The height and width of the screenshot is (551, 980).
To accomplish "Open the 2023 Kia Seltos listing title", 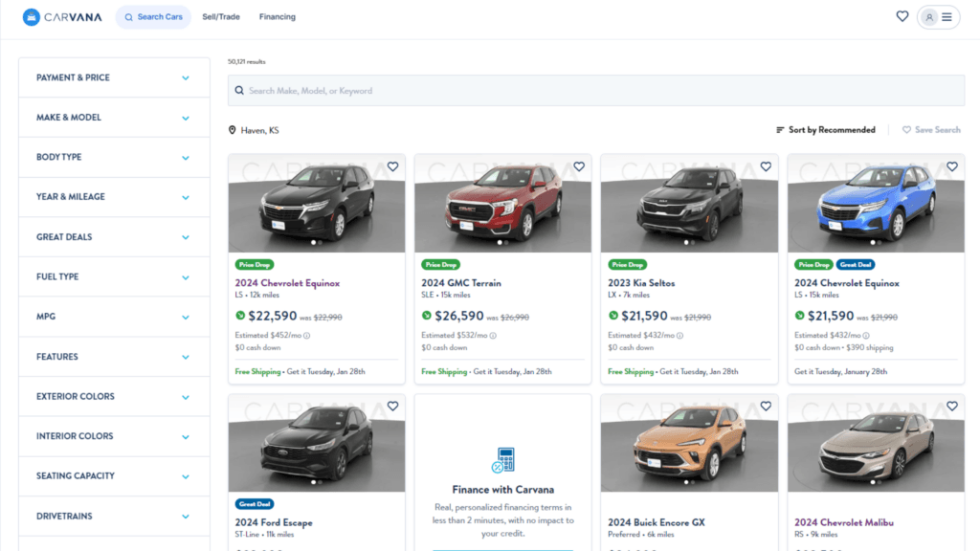I will pyautogui.click(x=641, y=283).
